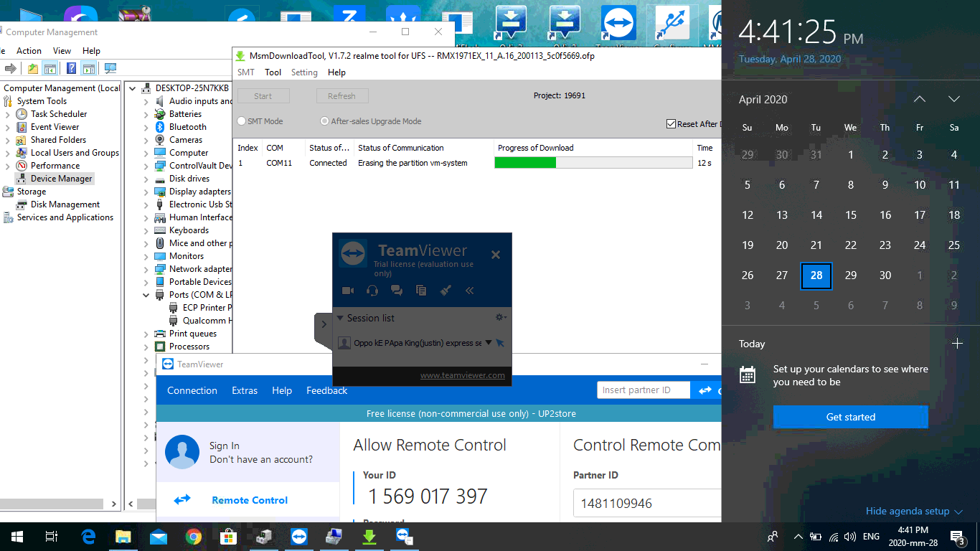The height and width of the screenshot is (551, 980).
Task: Collapse the DESKTOP-25N7KKB root node
Action: [x=133, y=88]
